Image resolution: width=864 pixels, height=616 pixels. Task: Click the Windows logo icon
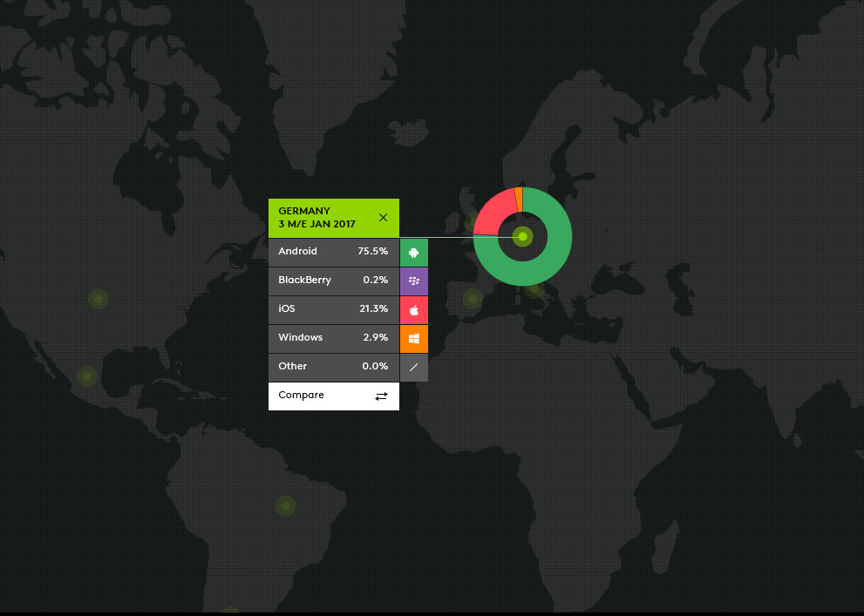tap(414, 339)
